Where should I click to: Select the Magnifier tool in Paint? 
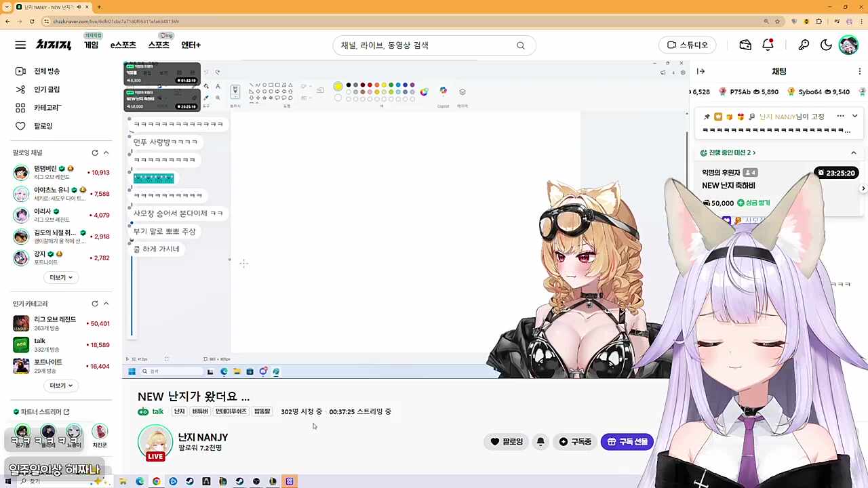tap(217, 98)
